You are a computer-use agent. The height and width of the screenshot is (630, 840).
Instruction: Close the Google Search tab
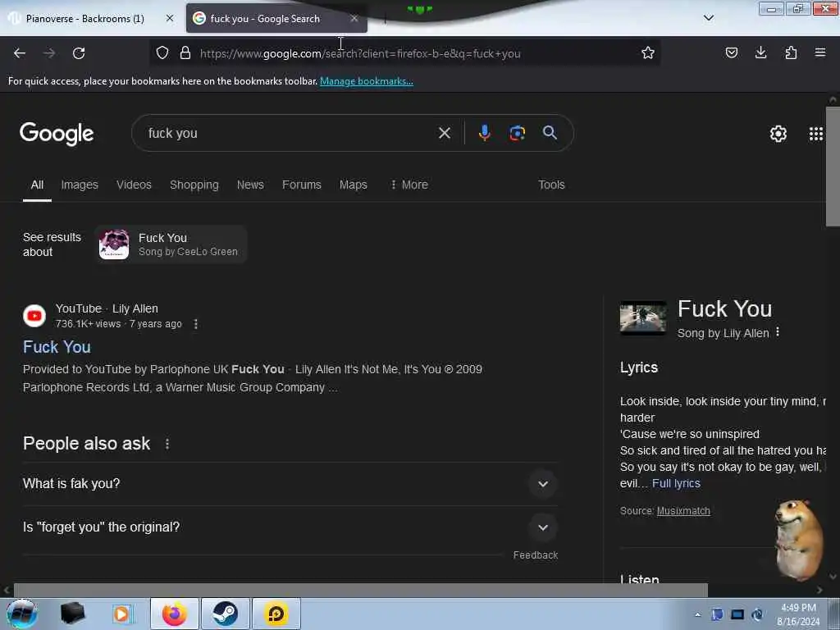pyautogui.click(x=354, y=18)
